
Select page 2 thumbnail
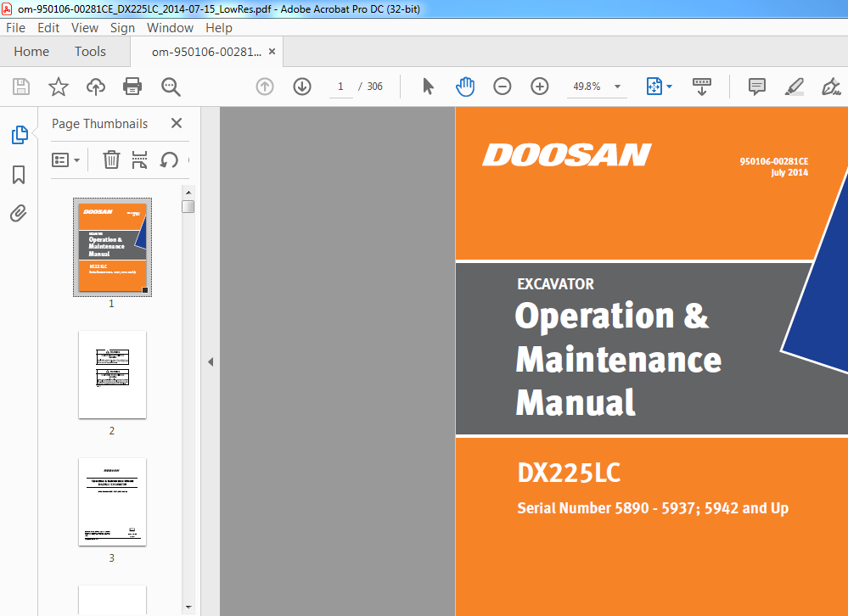113,374
